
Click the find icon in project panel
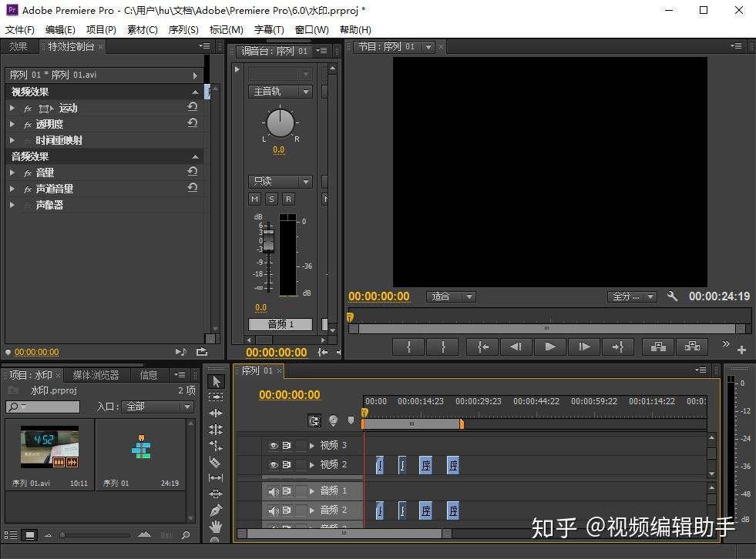(186, 535)
